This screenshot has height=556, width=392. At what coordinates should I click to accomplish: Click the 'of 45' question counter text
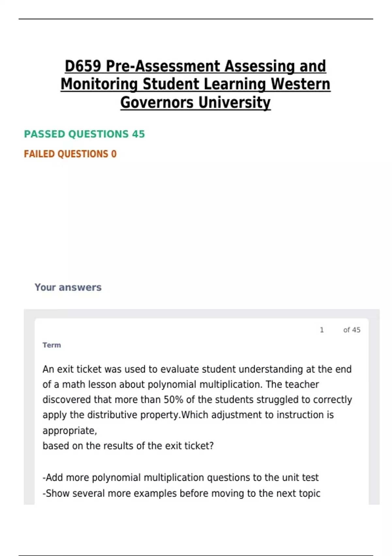[351, 330]
